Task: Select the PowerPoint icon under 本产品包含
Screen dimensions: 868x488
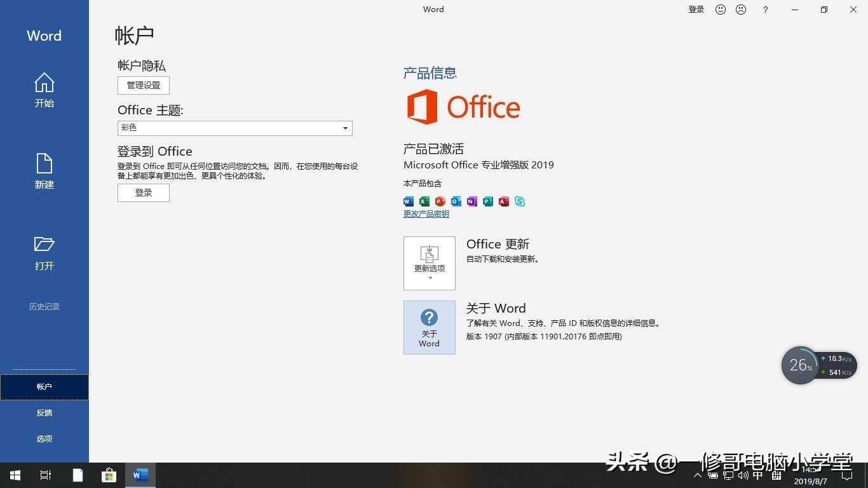Action: coord(440,201)
